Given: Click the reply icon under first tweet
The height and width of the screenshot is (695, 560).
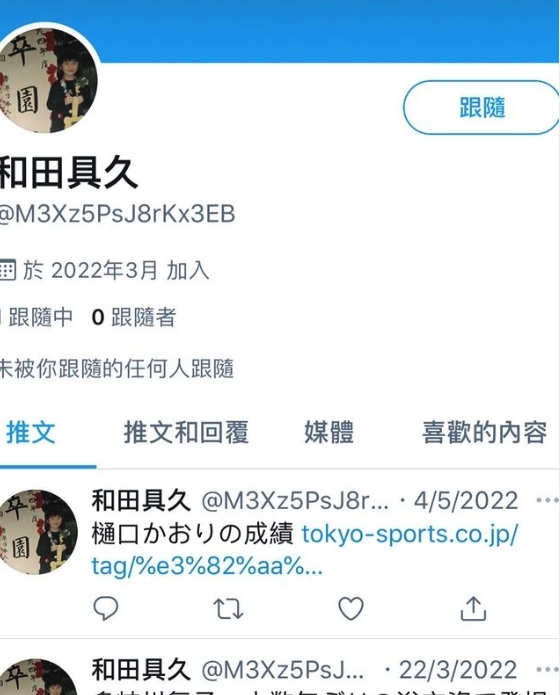Looking at the screenshot, I should click(x=106, y=608).
